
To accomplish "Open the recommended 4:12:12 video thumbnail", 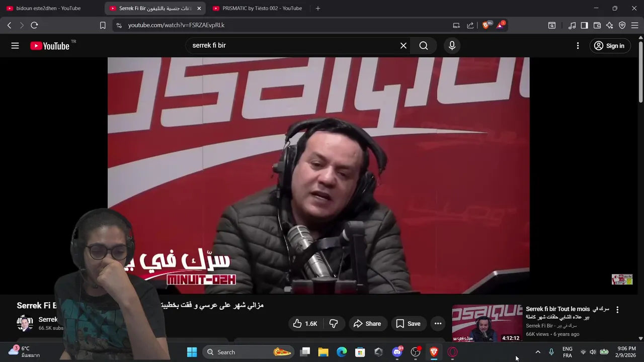I will coord(487,323).
